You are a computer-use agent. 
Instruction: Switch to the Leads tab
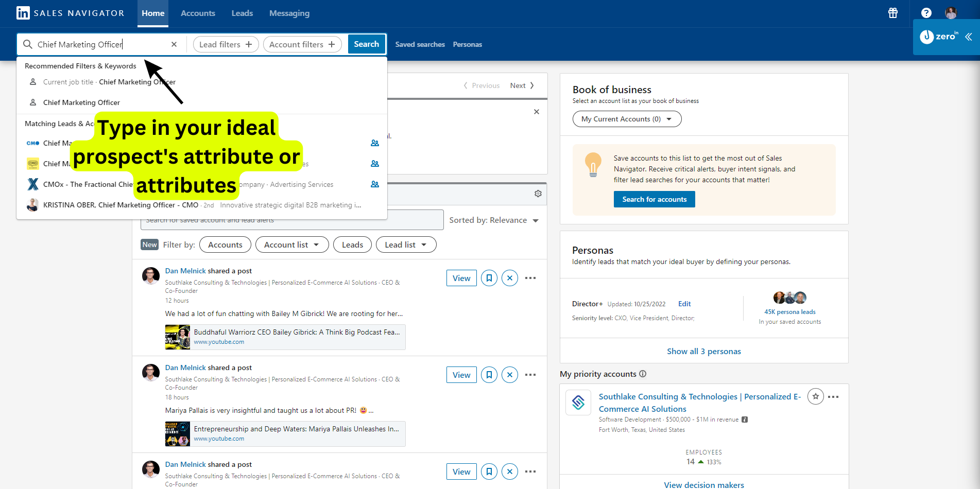[x=242, y=13]
